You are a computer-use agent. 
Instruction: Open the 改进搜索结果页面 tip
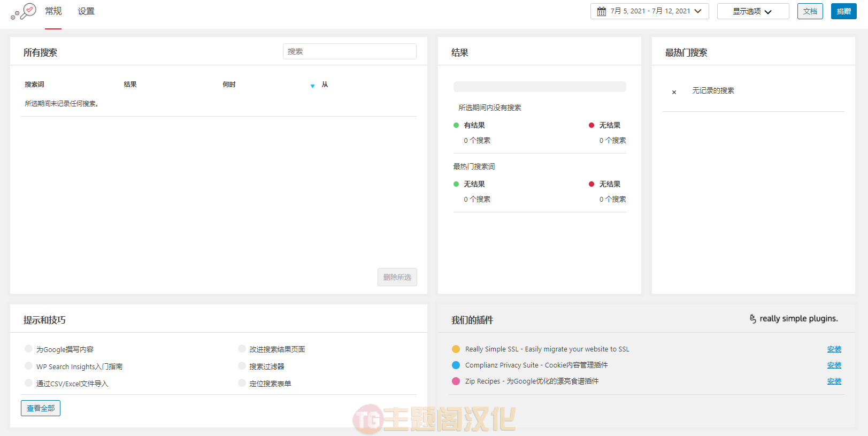(x=277, y=349)
